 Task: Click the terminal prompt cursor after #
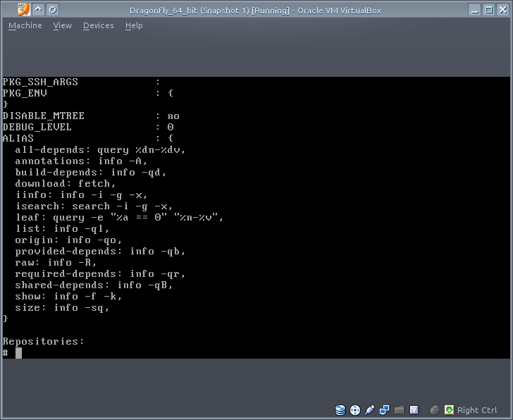tap(19, 352)
